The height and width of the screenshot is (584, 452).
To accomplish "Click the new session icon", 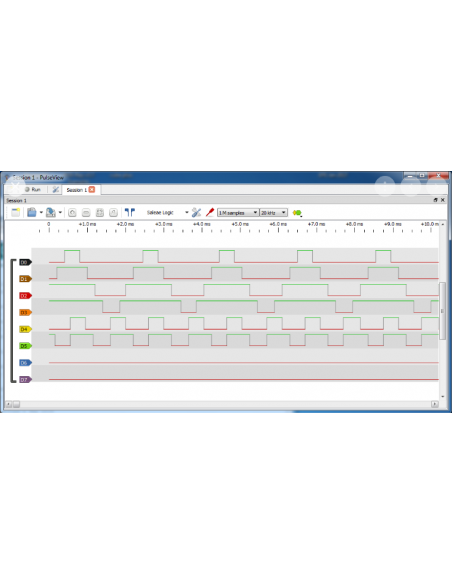I will [15, 212].
